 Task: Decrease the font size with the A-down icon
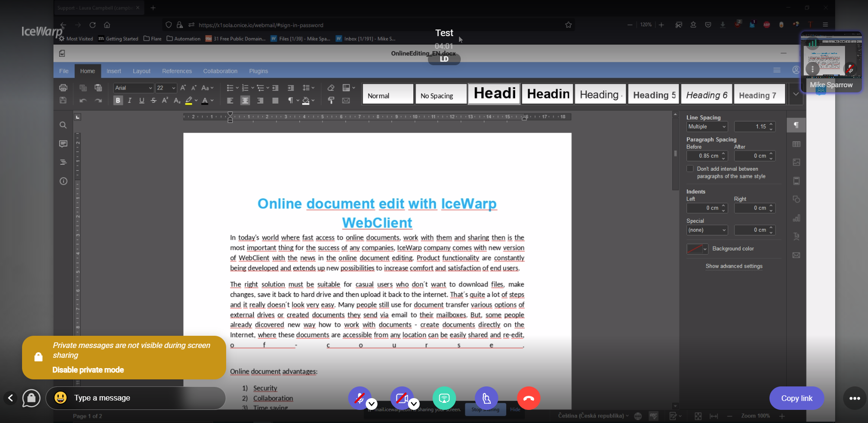pyautogui.click(x=194, y=88)
